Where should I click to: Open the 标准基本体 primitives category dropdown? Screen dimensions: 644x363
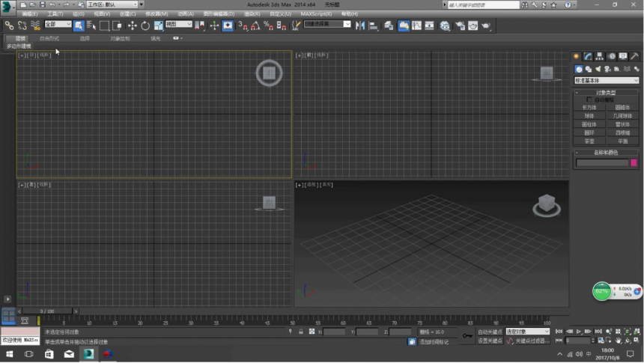tap(607, 81)
